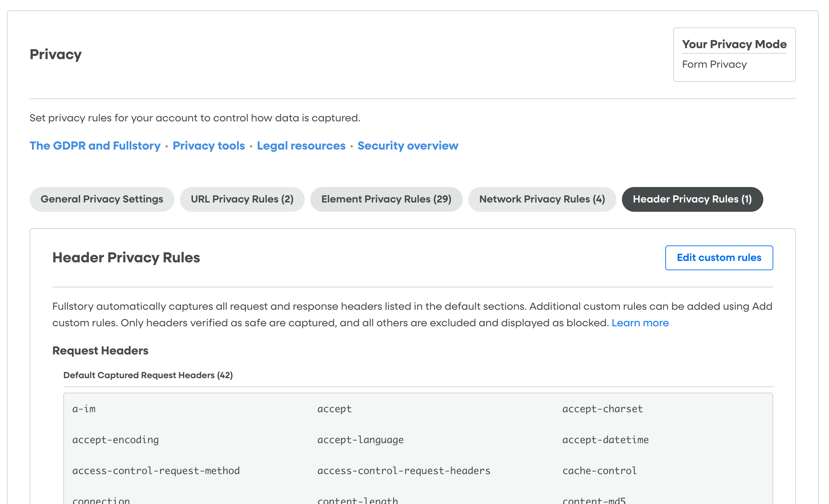Open the Privacy tools link
The height and width of the screenshot is (504, 829).
(x=208, y=146)
